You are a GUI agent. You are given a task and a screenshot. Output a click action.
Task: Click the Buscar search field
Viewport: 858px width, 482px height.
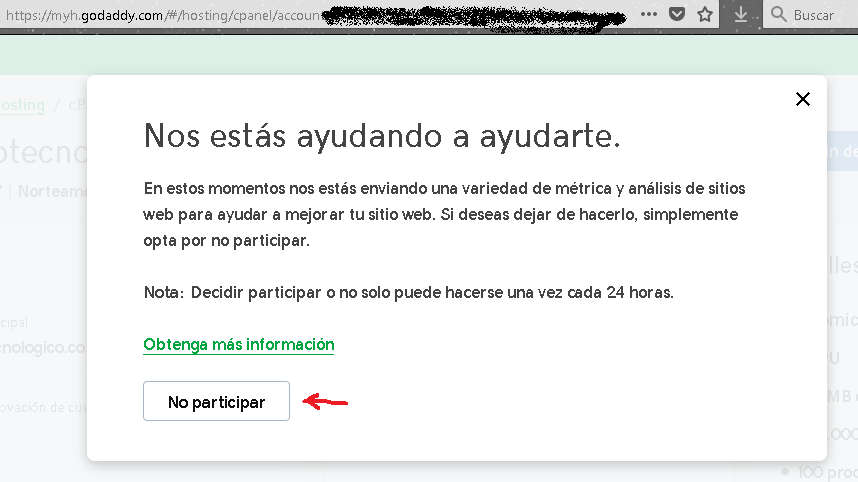coord(811,15)
